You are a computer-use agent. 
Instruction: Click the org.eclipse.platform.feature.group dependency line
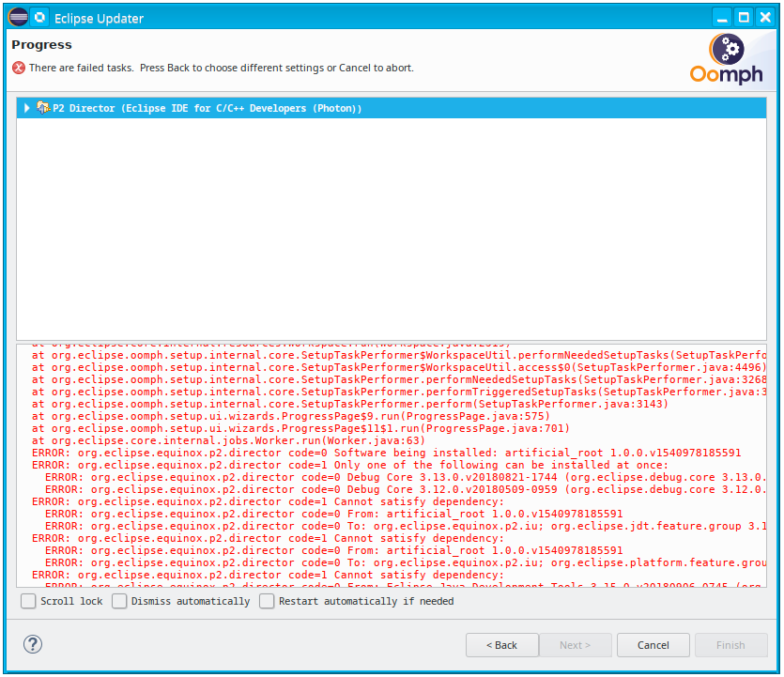click(406, 562)
